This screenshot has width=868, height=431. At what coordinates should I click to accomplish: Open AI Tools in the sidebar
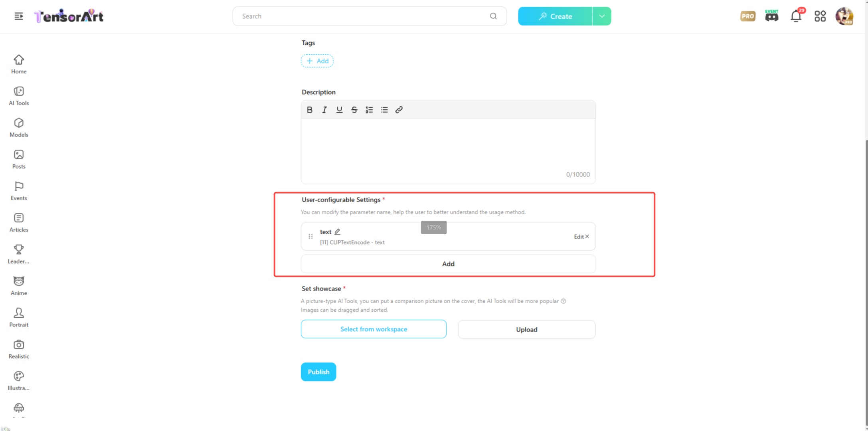(19, 96)
